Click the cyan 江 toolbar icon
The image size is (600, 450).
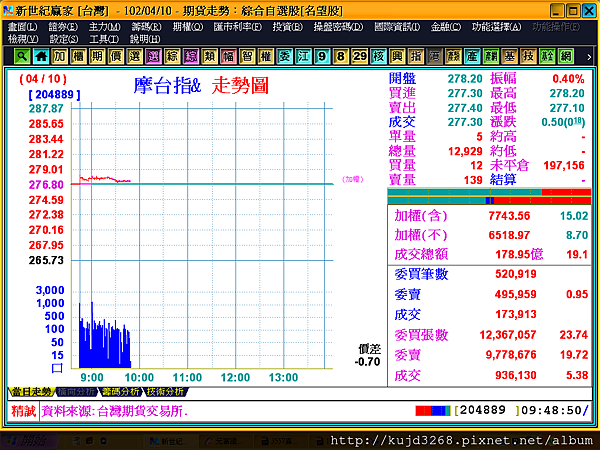coord(303,57)
